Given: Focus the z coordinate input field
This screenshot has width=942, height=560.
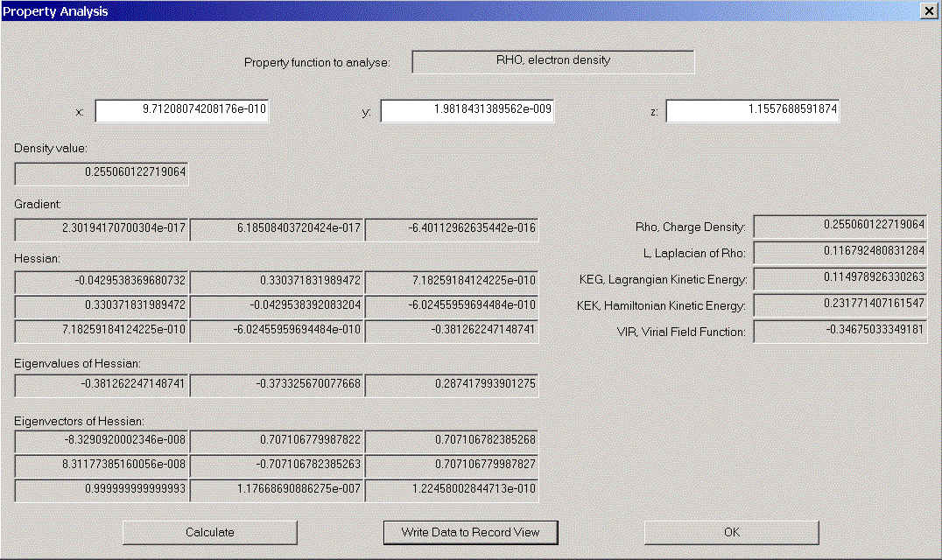Looking at the screenshot, I should (752, 111).
